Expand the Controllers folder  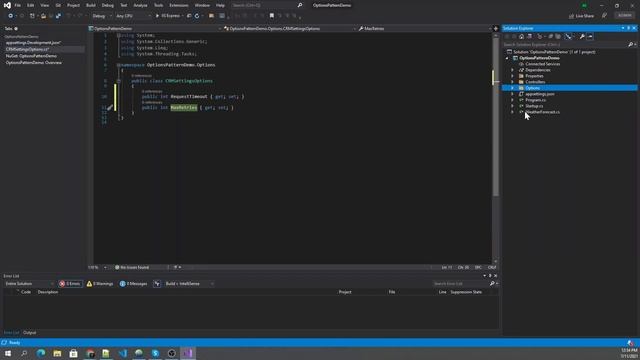tap(512, 82)
